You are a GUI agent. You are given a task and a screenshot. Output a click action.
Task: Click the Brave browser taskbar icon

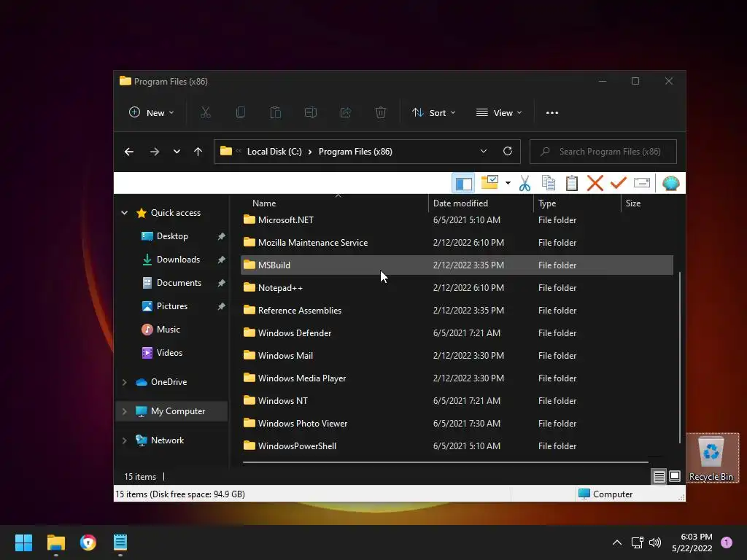point(88,542)
